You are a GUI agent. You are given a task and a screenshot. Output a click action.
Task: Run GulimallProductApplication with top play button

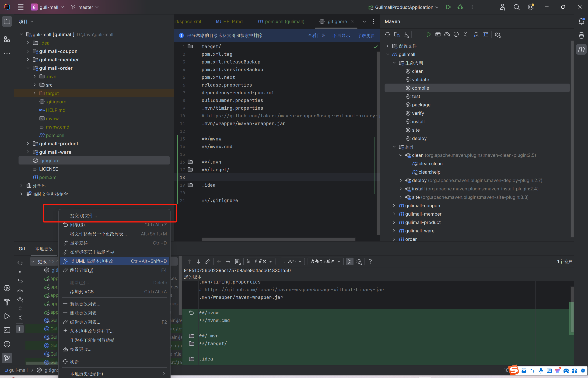pyautogui.click(x=448, y=7)
